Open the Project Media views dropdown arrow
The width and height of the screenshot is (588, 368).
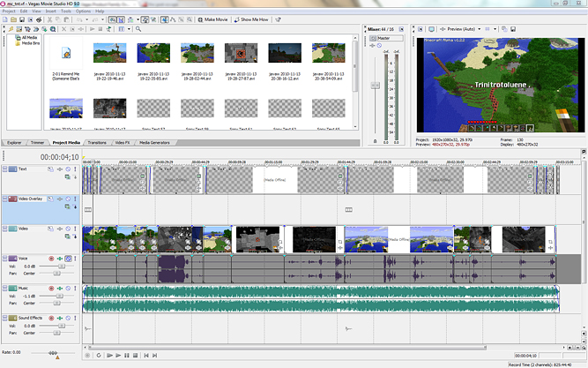[x=129, y=29]
